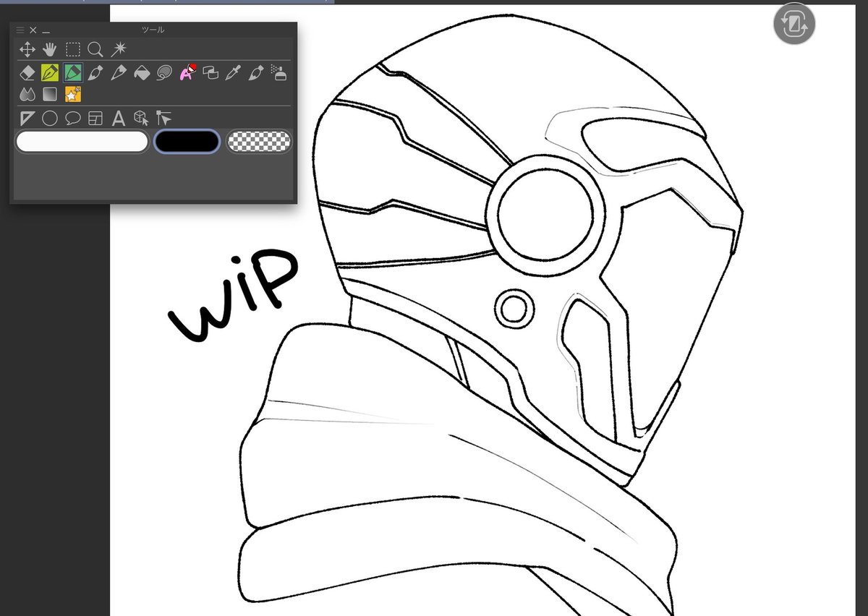Screen dimensions: 868x616
Task: Click the round rotate button on canvas
Action: point(794,25)
